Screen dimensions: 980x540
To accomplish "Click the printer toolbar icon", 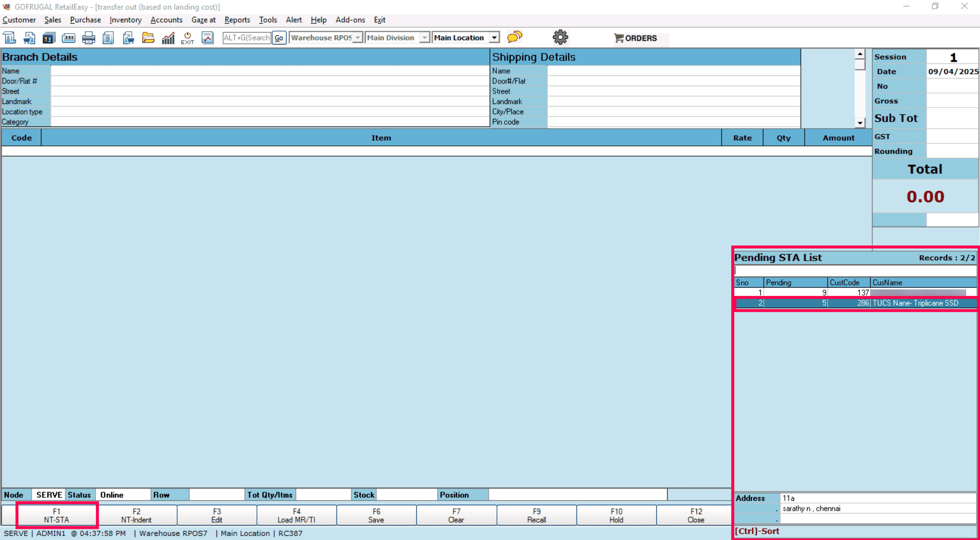I will tap(88, 38).
